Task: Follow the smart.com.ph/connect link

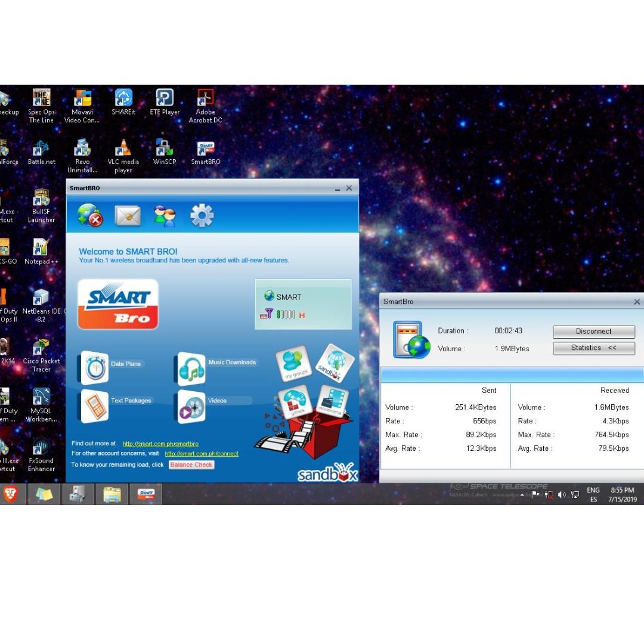Action: (202, 454)
